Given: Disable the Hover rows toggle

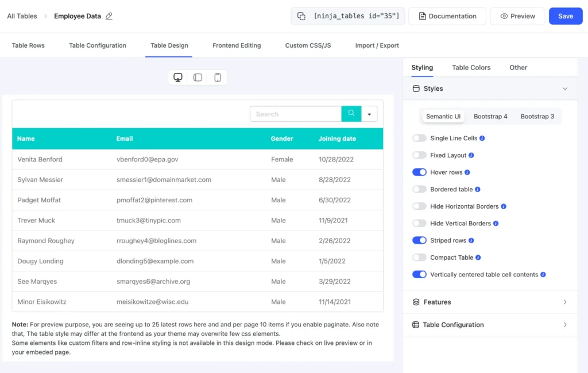Looking at the screenshot, I should coord(419,172).
